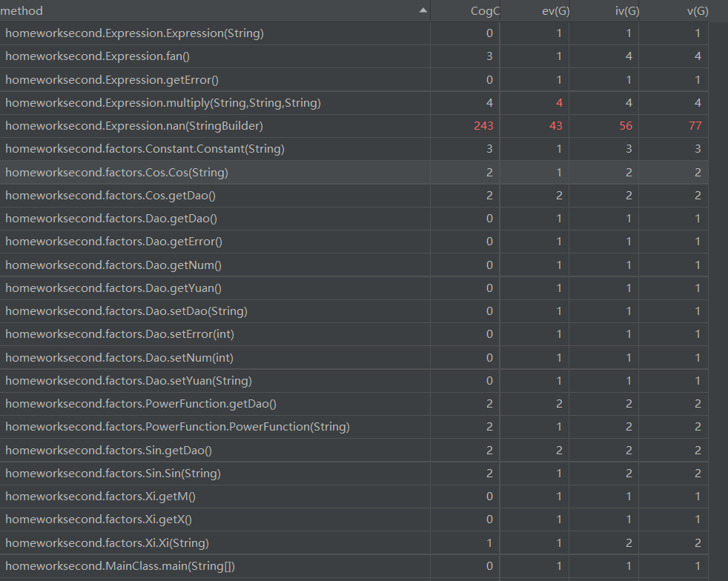Sort by the v(G) column header

point(697,11)
